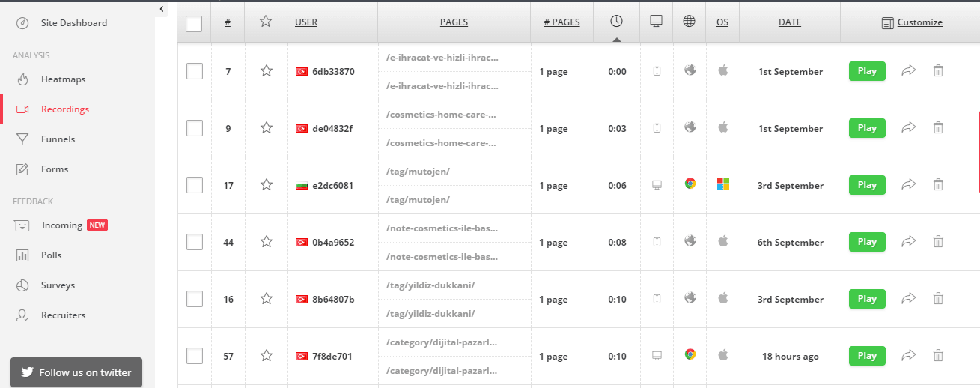The height and width of the screenshot is (388, 980).
Task: Sort by the clock duration column icon
Action: pos(616,22)
